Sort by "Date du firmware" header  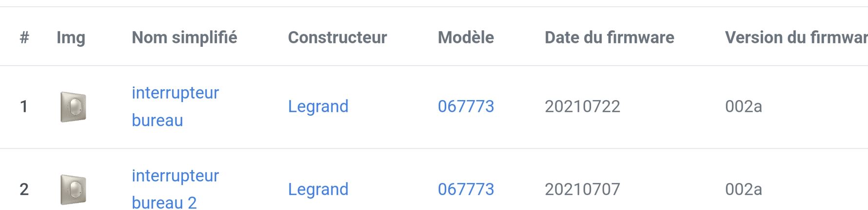(x=609, y=38)
